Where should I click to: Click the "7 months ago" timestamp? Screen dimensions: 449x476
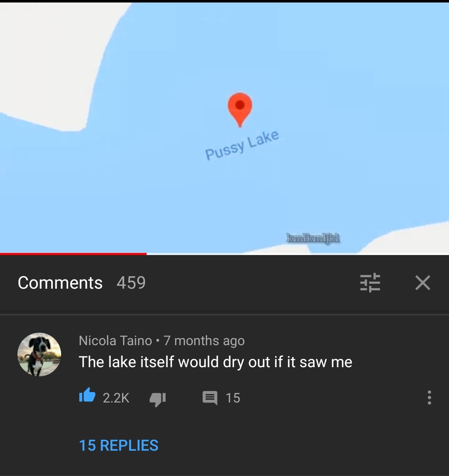point(204,341)
